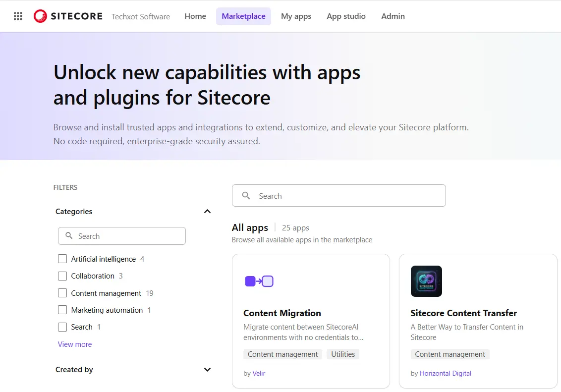This screenshot has height=392, width=561.
Task: Click the Utilities tag on Content Migration
Action: pos(343,354)
